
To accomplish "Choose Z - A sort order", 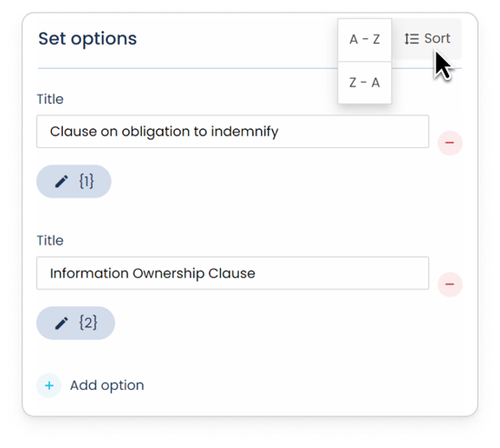I will [365, 83].
